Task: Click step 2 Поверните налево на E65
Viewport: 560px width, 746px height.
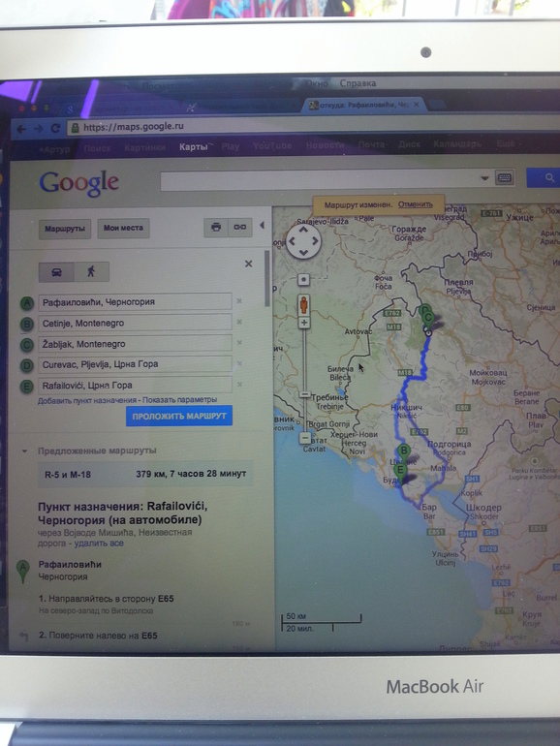Action: pos(98,636)
